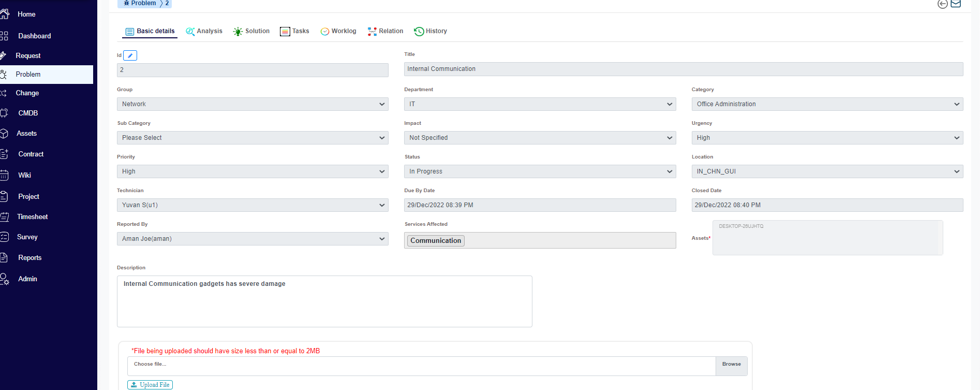Click the Title field Internal Communication
The height and width of the screenshot is (390, 980).
point(684,69)
